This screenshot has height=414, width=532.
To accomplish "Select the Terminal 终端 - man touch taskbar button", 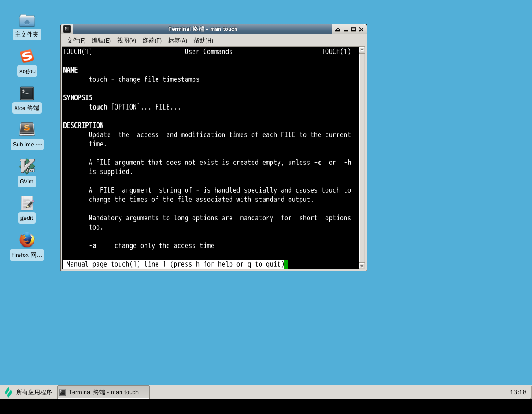I will tap(103, 392).
